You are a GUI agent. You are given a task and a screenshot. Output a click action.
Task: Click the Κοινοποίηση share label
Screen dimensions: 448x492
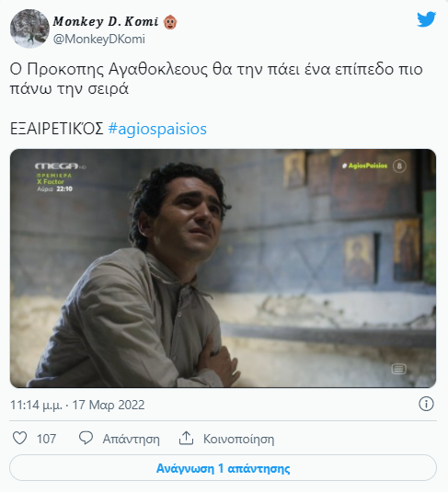pyautogui.click(x=238, y=439)
